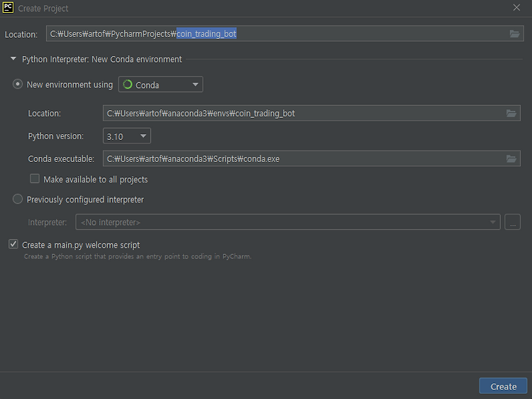
Task: Open the disabled Interpreter dropdown
Action: pyautogui.click(x=288, y=222)
